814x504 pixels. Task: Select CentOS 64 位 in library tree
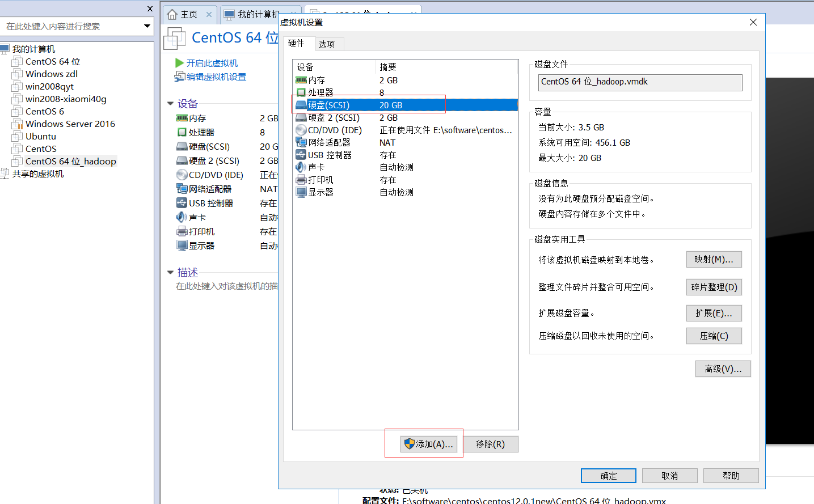point(53,61)
